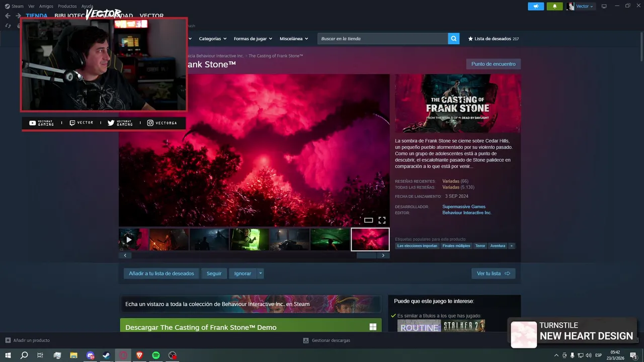Open Opera GX from the taskbar
This screenshot has height=362, width=644.
[123, 355]
